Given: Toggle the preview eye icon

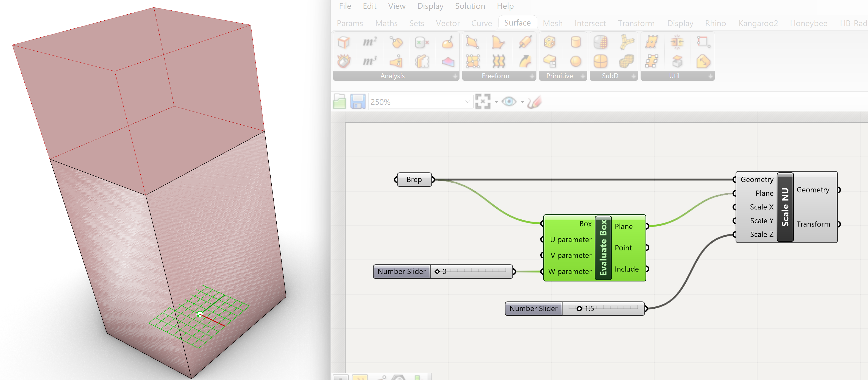Looking at the screenshot, I should tap(509, 101).
